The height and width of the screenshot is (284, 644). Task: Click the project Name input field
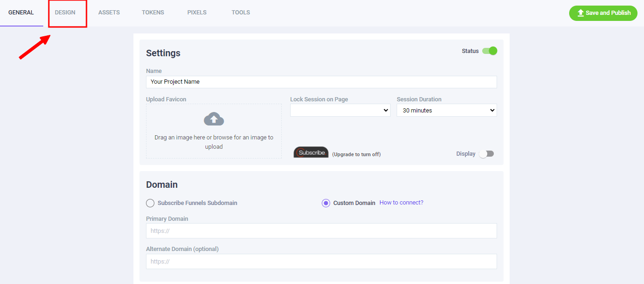point(321,82)
